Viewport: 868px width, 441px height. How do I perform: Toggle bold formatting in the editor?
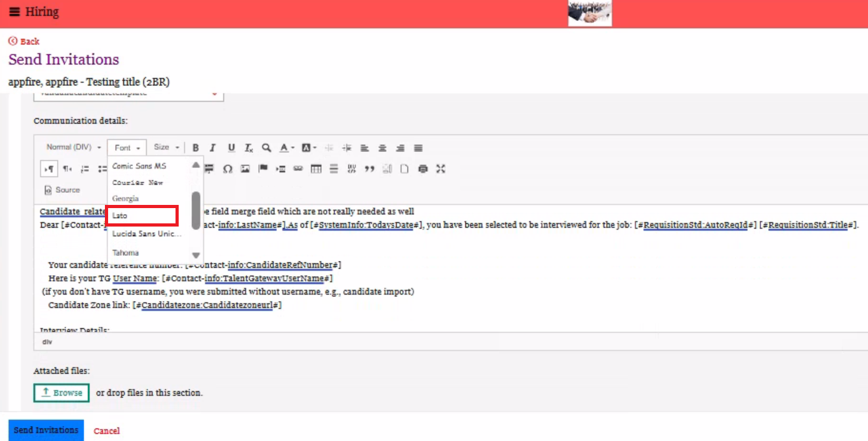click(196, 148)
